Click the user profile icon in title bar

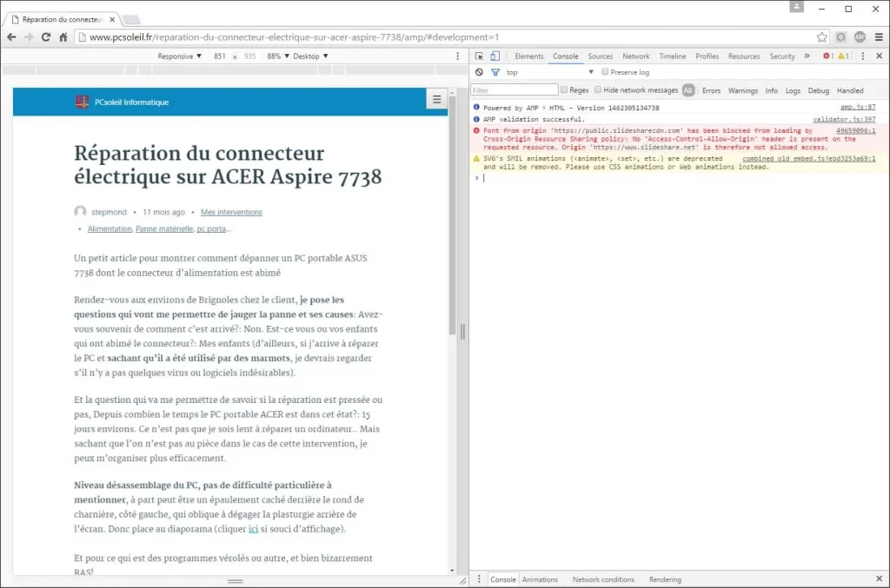tap(796, 7)
